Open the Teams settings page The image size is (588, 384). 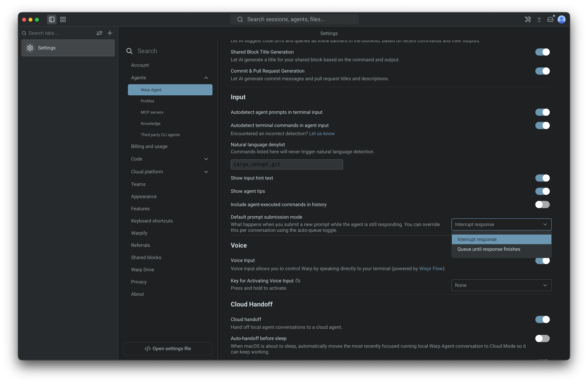pyautogui.click(x=138, y=184)
